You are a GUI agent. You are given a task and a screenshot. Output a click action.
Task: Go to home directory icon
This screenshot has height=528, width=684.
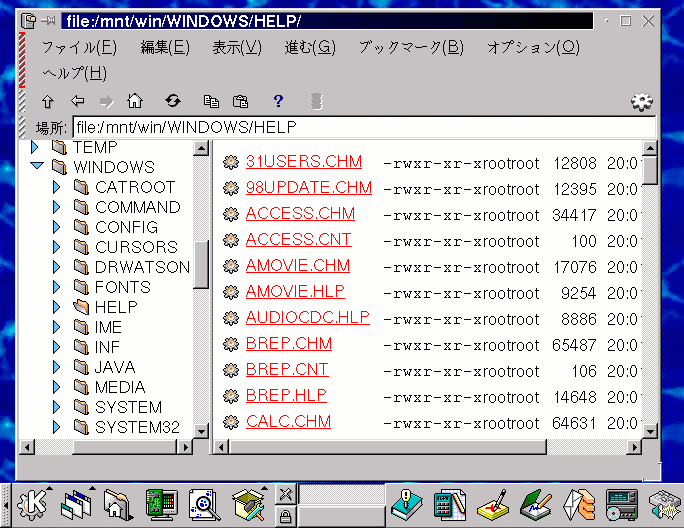[134, 101]
